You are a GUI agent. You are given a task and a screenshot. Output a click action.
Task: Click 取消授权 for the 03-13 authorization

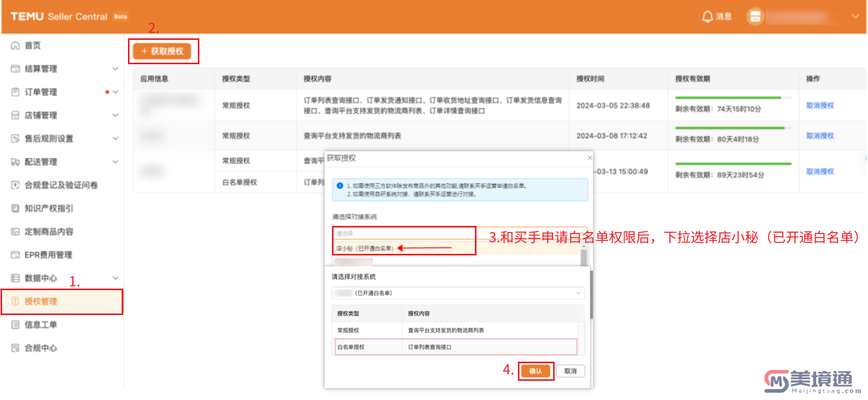[820, 172]
